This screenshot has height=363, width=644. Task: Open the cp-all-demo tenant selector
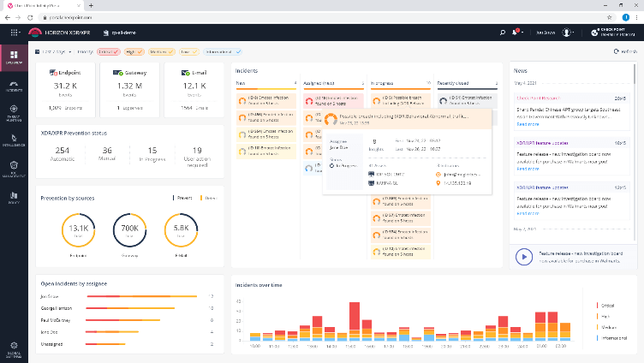120,33
